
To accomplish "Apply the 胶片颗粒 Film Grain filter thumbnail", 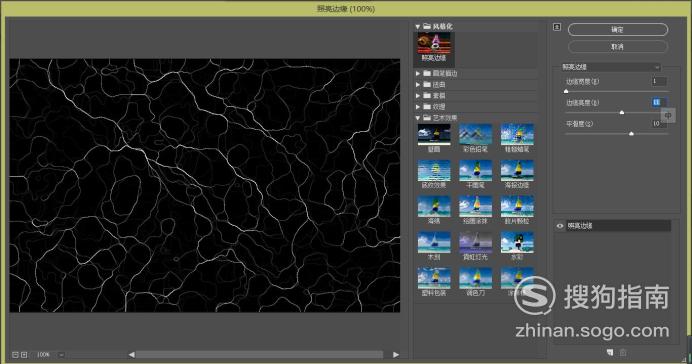I will [517, 206].
